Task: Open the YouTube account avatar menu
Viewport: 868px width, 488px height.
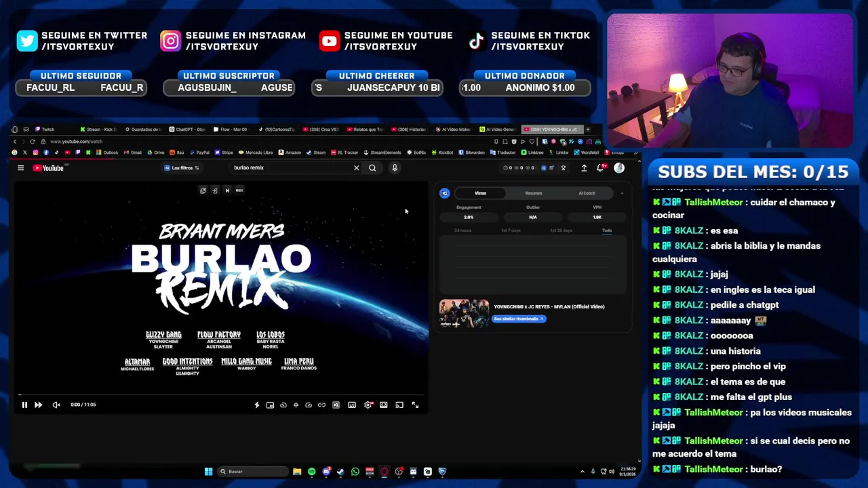Action: (619, 168)
